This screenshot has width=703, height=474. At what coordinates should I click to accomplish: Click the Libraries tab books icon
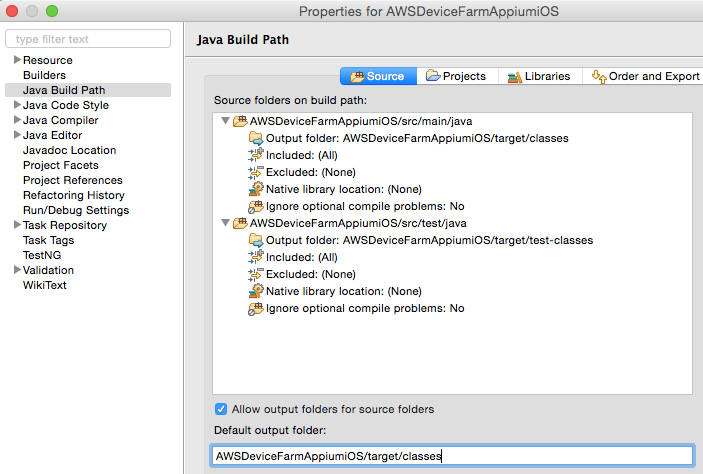tap(515, 77)
